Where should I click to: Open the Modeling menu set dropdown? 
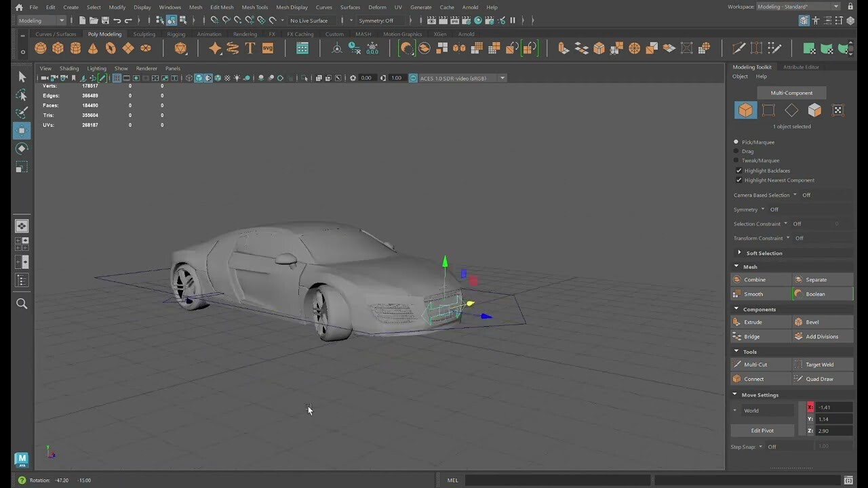[x=41, y=20]
